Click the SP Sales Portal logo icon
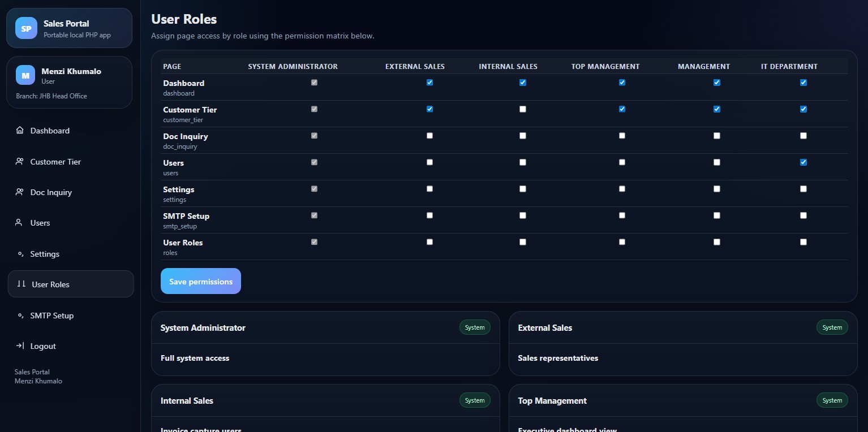Screen dimensions: 868x432 26,28
